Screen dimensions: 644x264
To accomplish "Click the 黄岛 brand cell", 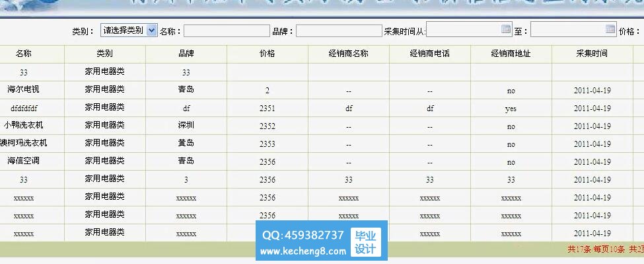I will (x=186, y=144).
